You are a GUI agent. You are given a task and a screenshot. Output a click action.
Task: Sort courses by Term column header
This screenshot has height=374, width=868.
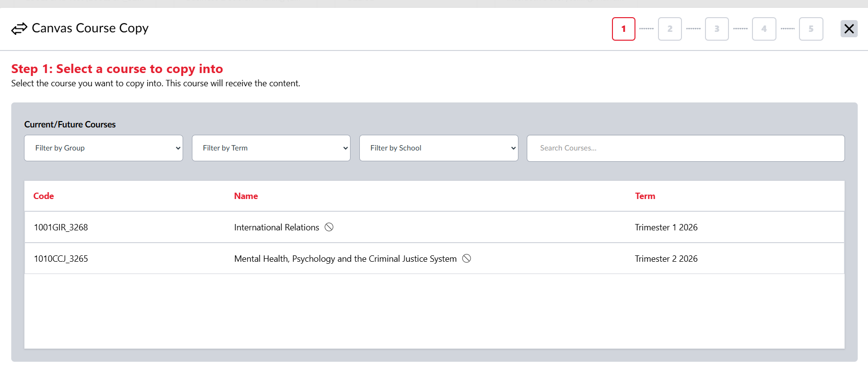pos(645,196)
